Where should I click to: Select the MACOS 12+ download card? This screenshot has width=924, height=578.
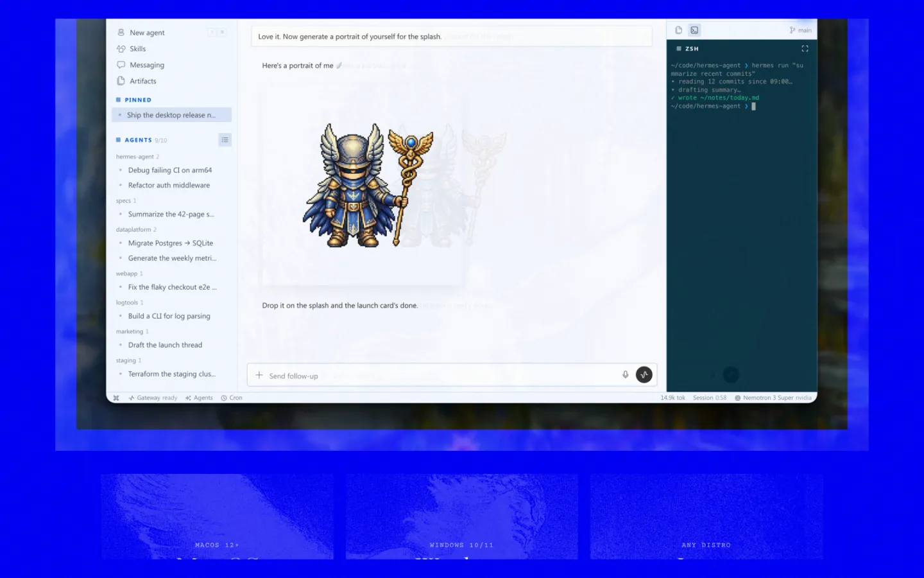[217, 516]
